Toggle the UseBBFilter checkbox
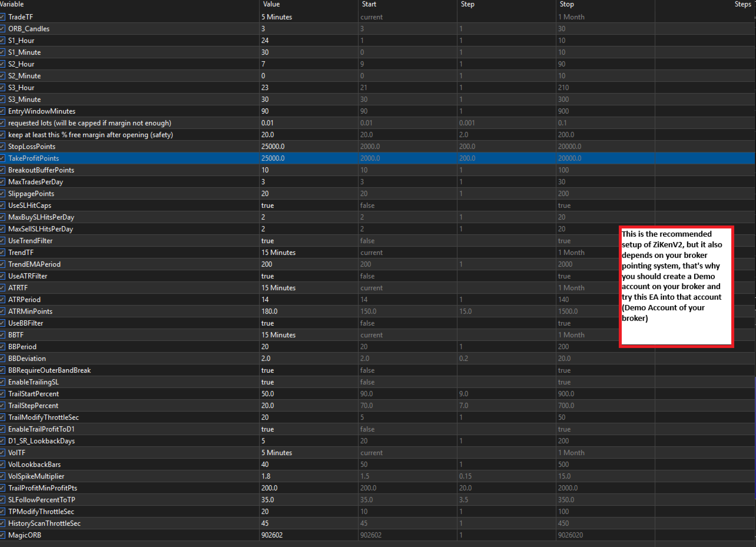The width and height of the screenshot is (756, 547). (3, 323)
